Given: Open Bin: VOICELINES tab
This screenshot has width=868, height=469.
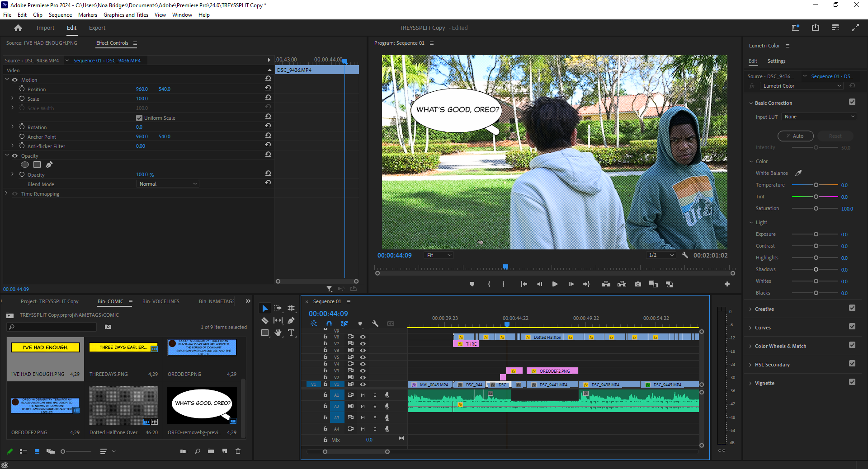Looking at the screenshot, I should pyautogui.click(x=161, y=301).
